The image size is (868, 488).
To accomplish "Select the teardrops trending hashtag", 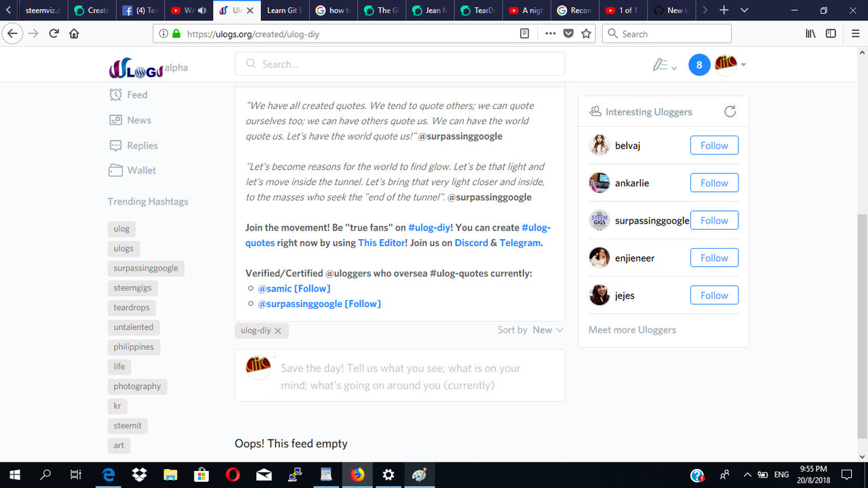I will click(x=132, y=308).
